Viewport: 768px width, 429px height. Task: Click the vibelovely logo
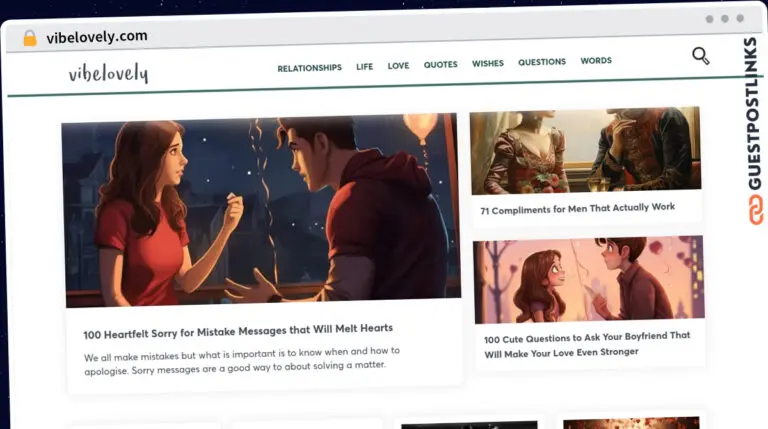108,73
